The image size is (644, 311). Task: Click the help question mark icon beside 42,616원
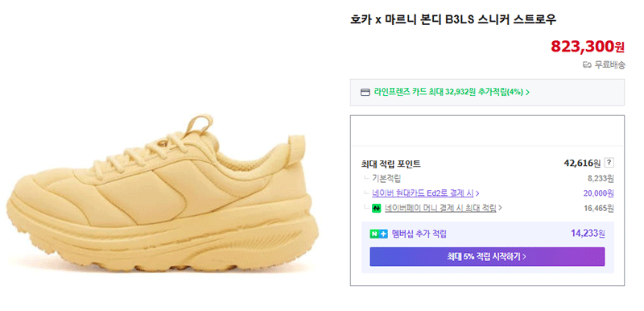coord(609,163)
